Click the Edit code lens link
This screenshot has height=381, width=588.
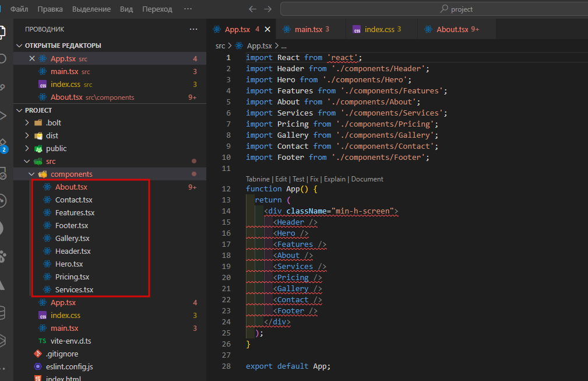pyautogui.click(x=281, y=179)
